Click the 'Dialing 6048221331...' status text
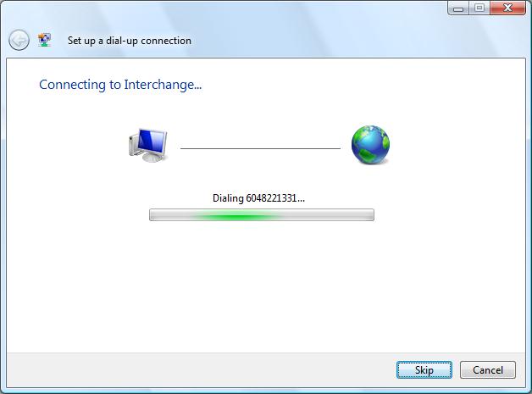 pyautogui.click(x=258, y=198)
